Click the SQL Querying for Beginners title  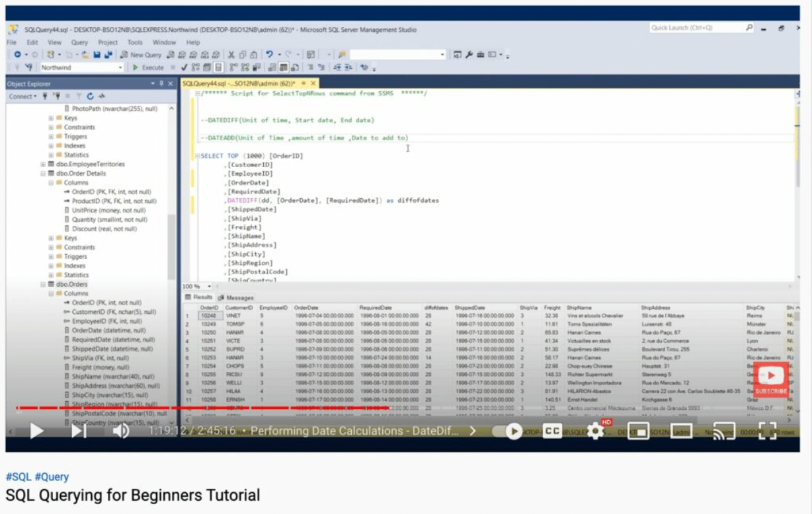(x=133, y=496)
